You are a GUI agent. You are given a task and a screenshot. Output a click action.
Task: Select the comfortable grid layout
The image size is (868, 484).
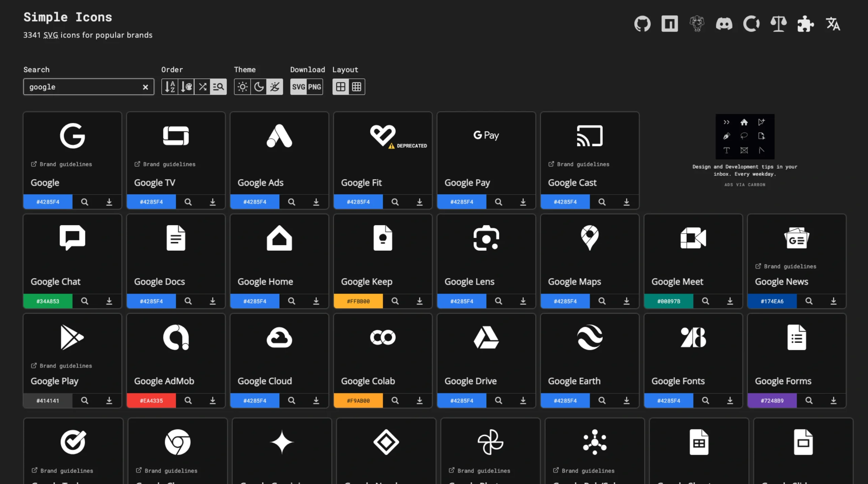click(x=341, y=87)
